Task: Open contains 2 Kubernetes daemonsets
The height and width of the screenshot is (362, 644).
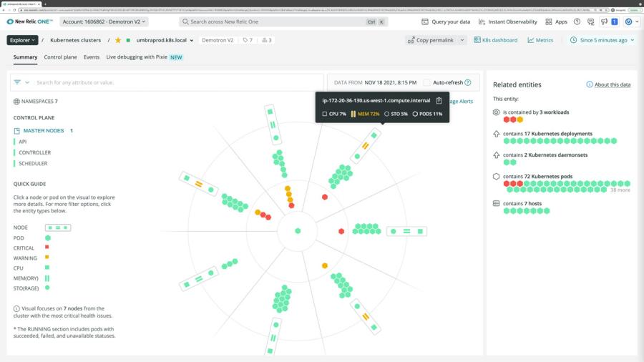Action: 545,155
